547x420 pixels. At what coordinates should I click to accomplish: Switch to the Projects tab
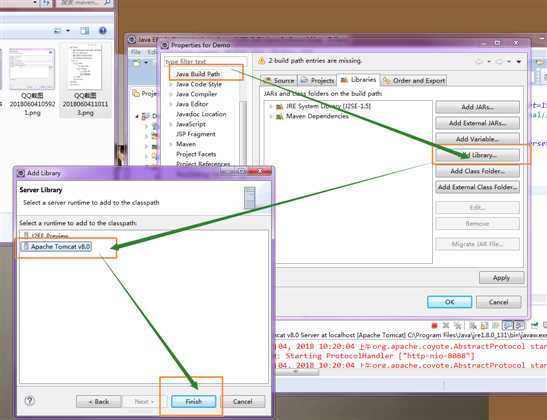tap(317, 81)
